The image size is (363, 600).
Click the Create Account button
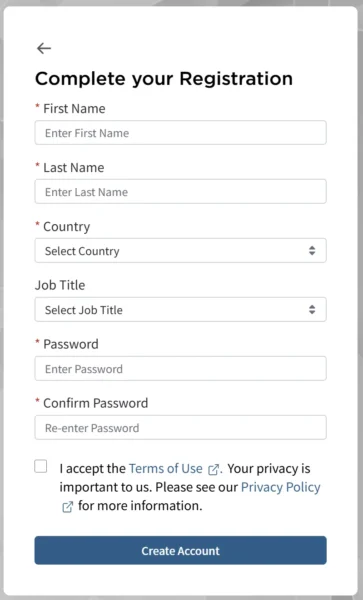click(181, 550)
